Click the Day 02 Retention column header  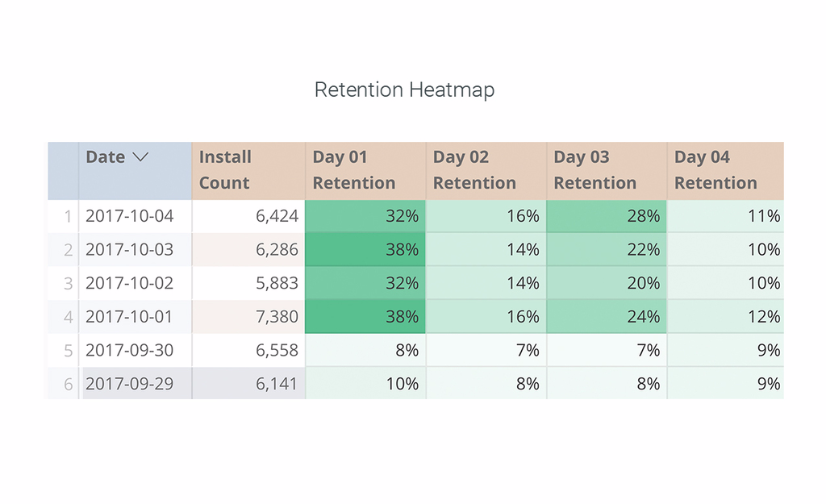(486, 170)
